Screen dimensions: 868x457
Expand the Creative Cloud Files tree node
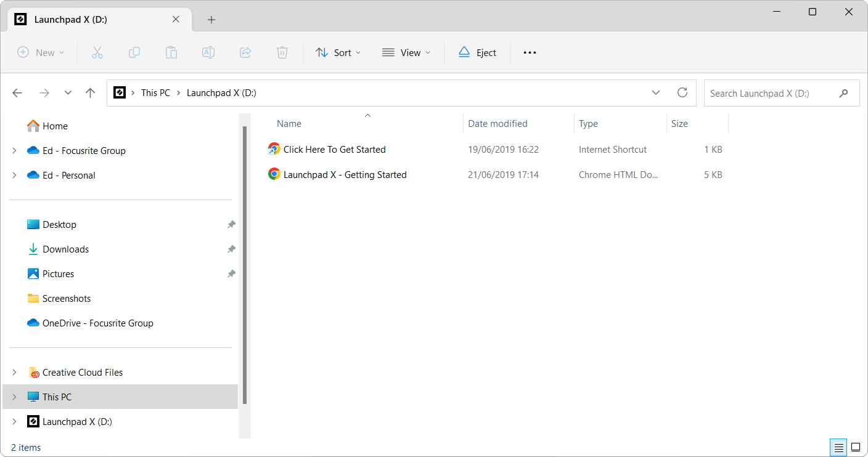[x=14, y=373]
